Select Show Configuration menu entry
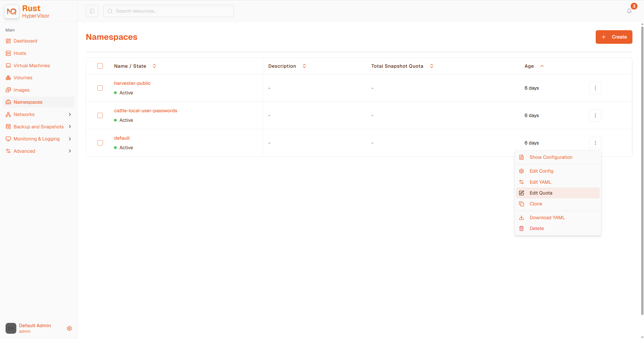Screen dimensions: 644x339 (558, 157)
